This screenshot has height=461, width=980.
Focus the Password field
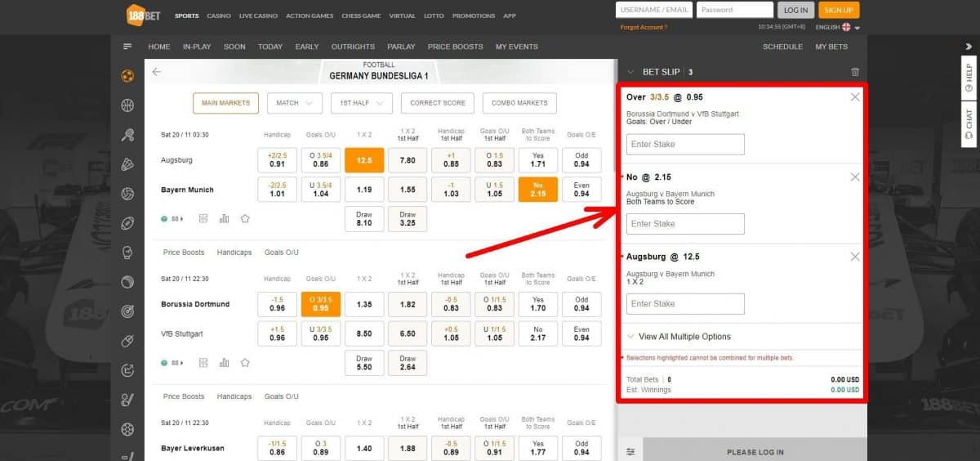tap(735, 10)
